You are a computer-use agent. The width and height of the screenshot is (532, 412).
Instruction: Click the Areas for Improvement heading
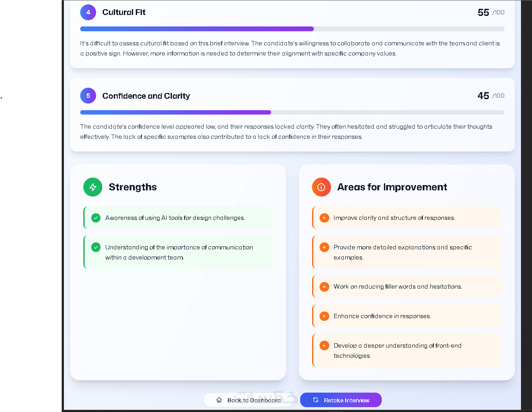point(392,187)
